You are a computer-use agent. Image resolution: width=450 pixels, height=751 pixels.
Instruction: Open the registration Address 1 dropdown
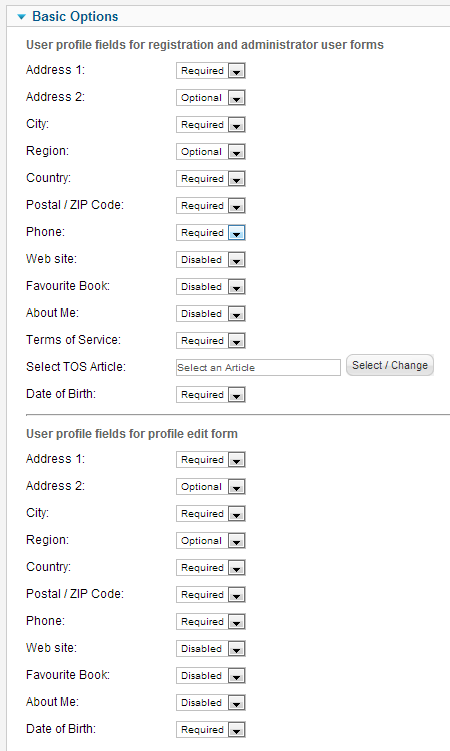tap(211, 70)
